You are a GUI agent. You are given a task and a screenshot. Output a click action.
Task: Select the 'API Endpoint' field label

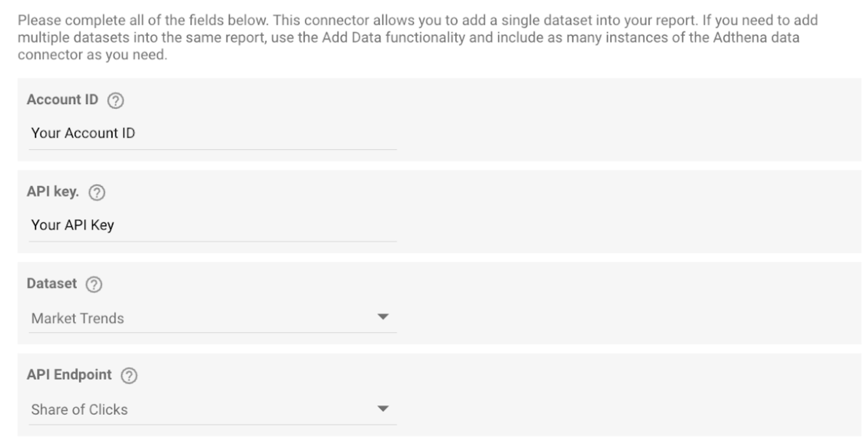click(69, 375)
